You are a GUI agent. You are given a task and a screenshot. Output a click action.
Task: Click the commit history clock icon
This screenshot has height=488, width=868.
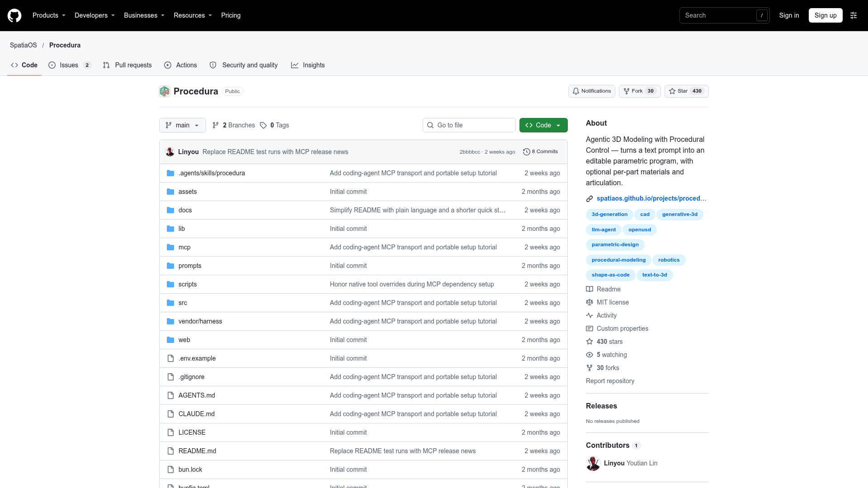tap(526, 152)
